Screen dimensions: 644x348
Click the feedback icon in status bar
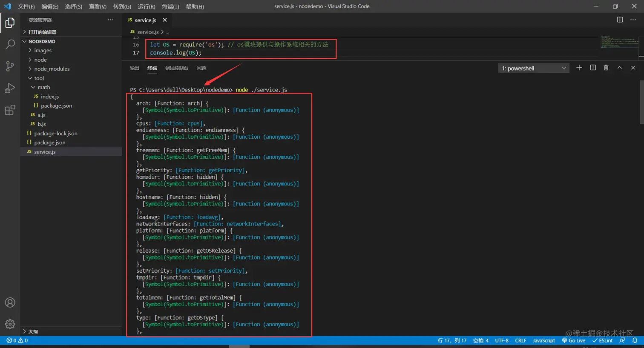tap(623, 340)
